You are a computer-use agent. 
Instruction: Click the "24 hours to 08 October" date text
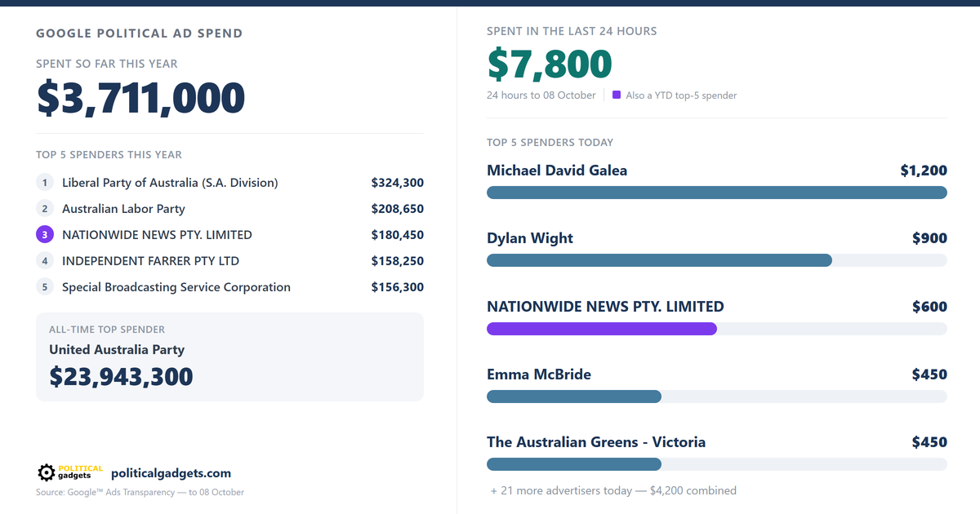[541, 95]
